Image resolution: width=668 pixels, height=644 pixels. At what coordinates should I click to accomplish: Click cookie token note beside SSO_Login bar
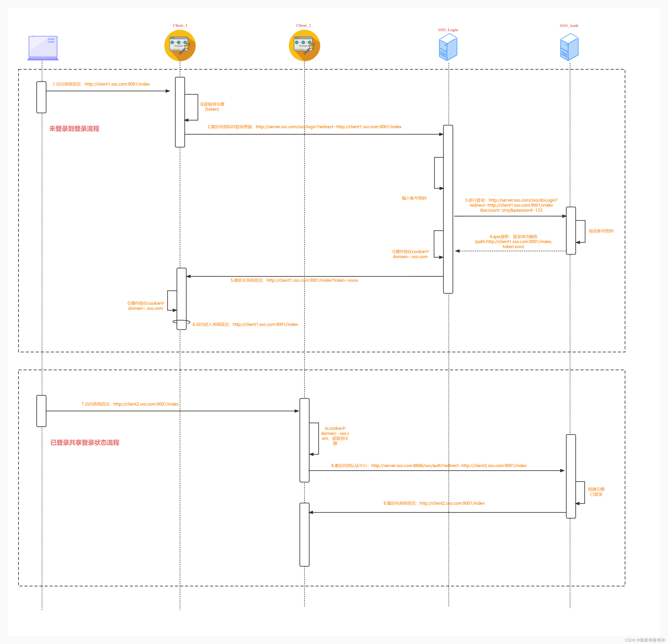[x=410, y=254]
